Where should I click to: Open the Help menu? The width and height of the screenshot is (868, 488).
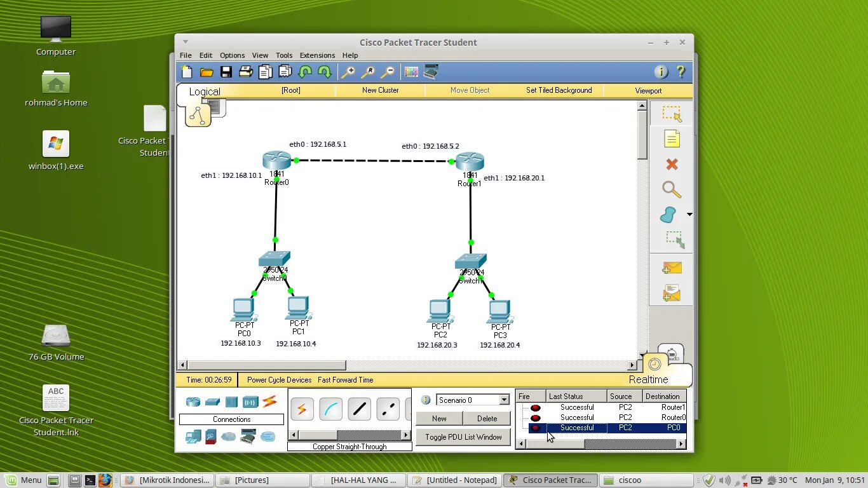350,55
